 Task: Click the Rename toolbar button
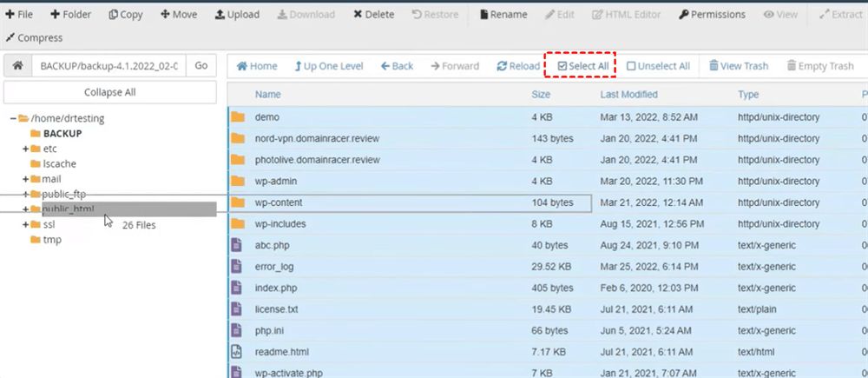coord(503,15)
